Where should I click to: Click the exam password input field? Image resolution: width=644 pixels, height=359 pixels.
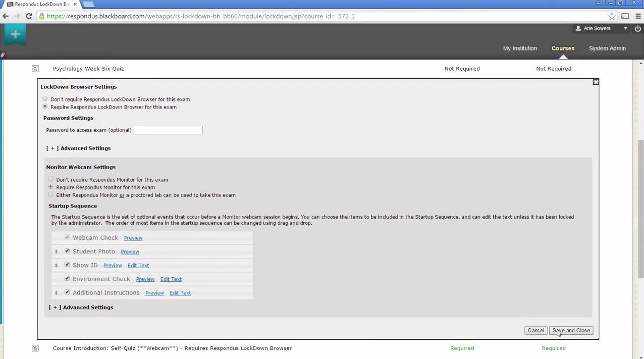tap(168, 130)
